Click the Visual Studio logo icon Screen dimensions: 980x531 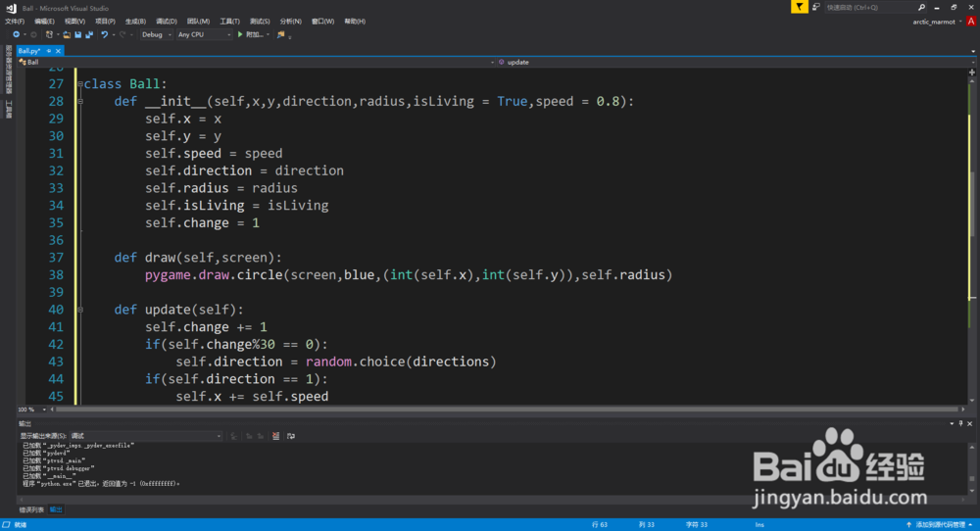(11, 8)
